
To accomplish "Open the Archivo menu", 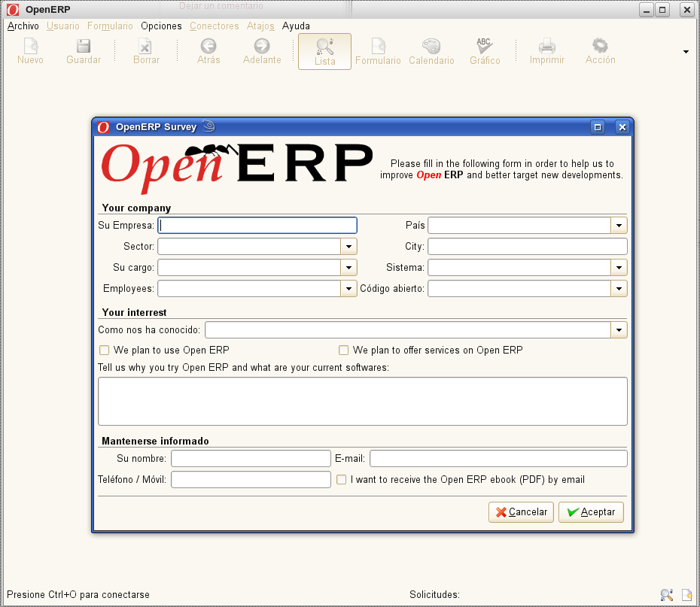I will coord(23,26).
